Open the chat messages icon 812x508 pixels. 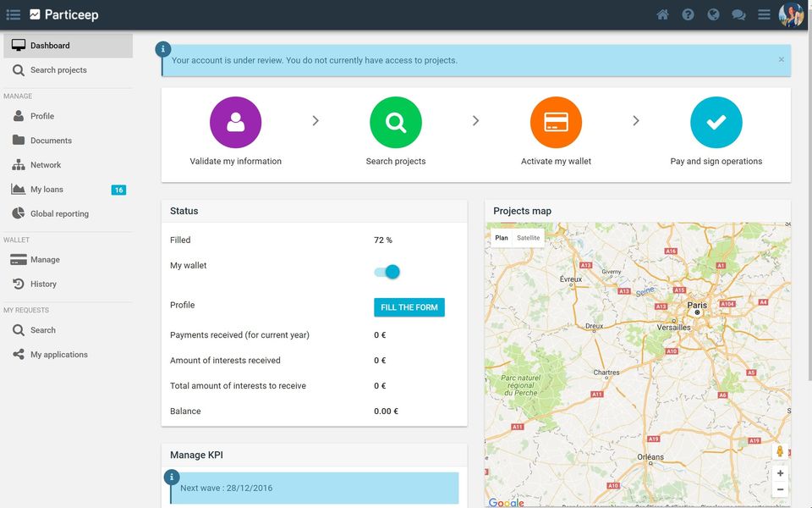point(738,14)
